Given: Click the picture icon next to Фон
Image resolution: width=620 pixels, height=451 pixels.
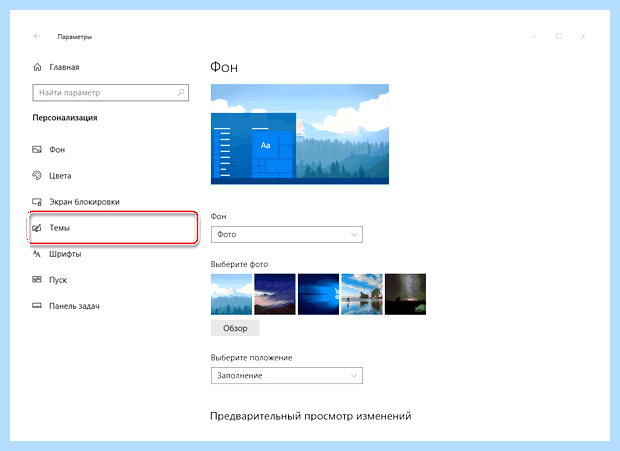Looking at the screenshot, I should click(x=37, y=149).
